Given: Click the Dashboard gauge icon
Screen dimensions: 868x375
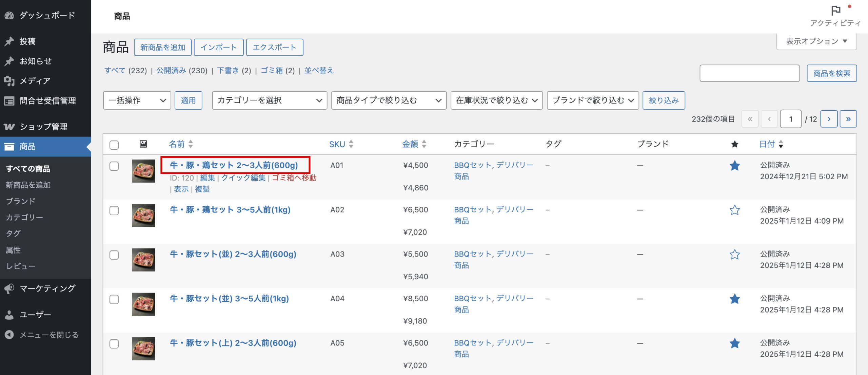Looking at the screenshot, I should (x=9, y=15).
